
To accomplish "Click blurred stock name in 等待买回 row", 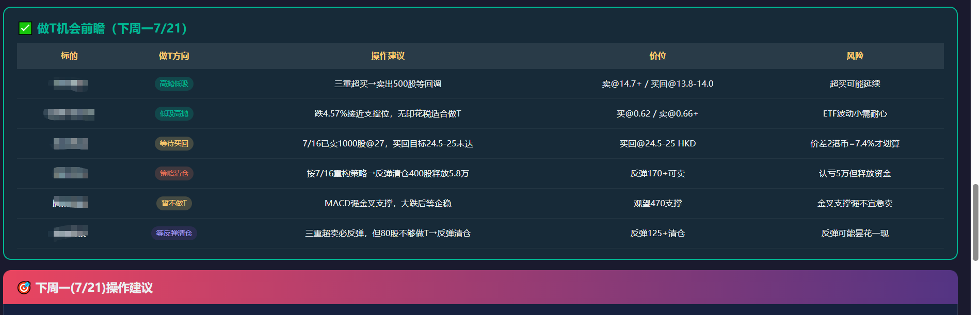I will point(70,143).
